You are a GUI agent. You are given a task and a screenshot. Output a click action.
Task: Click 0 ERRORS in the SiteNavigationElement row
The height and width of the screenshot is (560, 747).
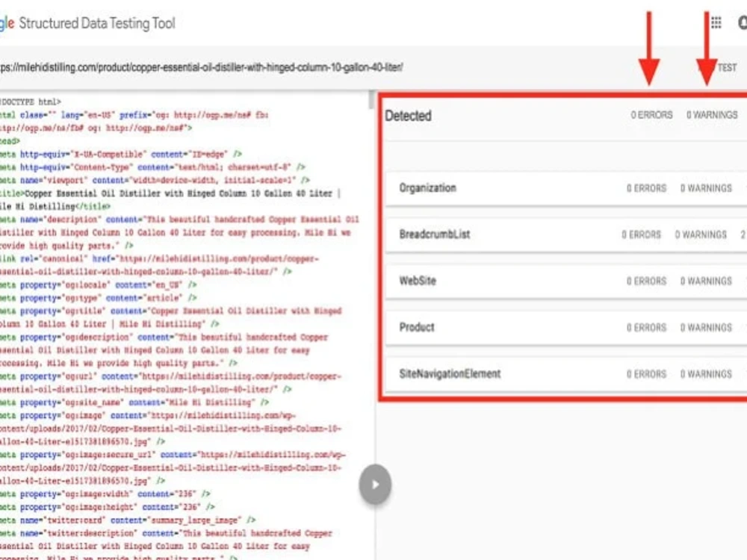tap(646, 374)
